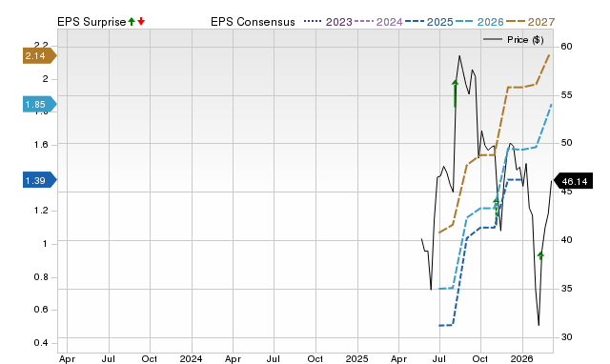Click the 1.39 dark blue value tag
The width and height of the screenshot is (610, 364).
[40, 180]
